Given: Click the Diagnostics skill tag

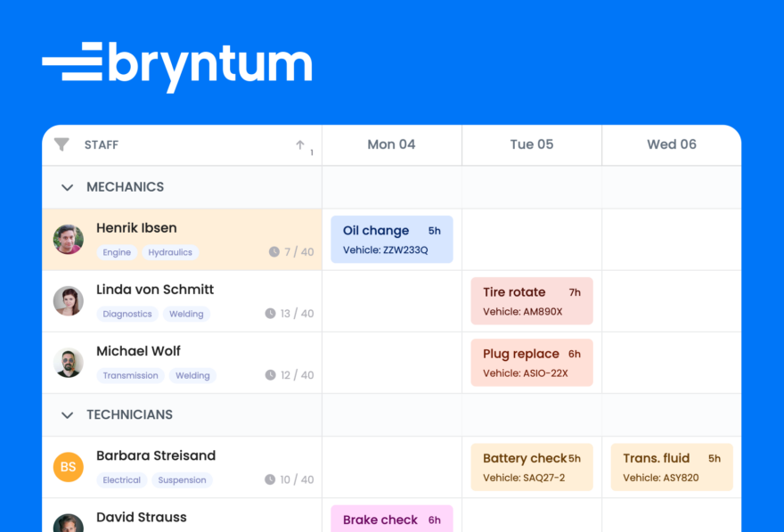Looking at the screenshot, I should point(127,314).
